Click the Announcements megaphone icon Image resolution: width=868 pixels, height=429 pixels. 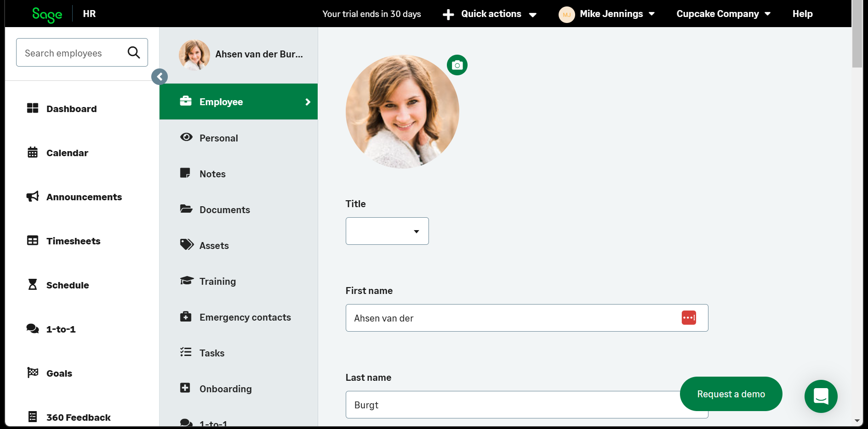point(33,197)
